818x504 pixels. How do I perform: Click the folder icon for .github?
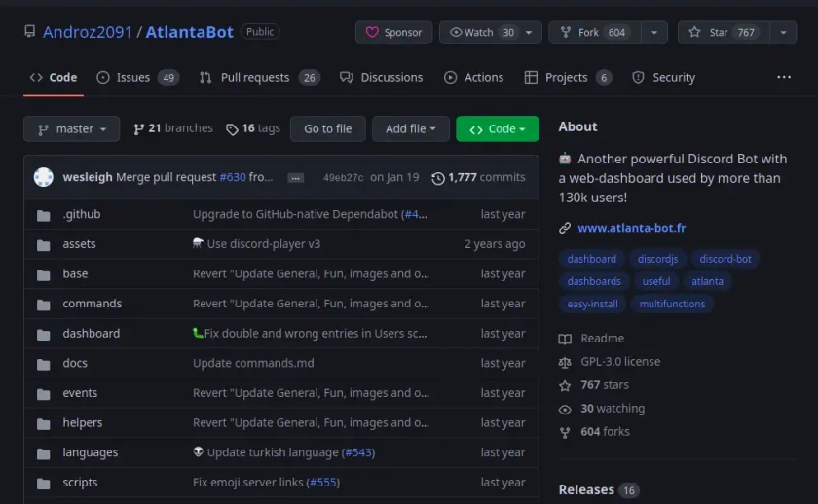43,215
